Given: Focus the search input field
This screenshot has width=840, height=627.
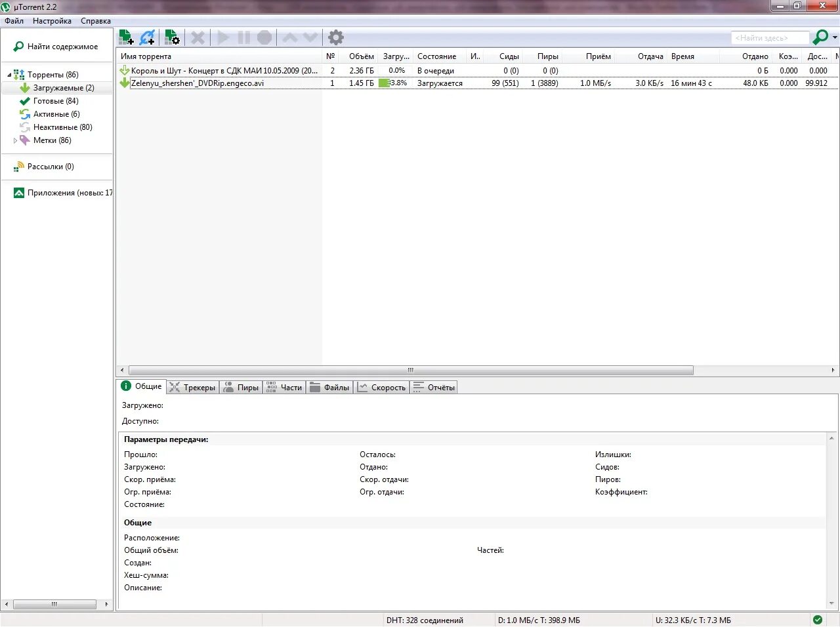Looking at the screenshot, I should point(770,38).
